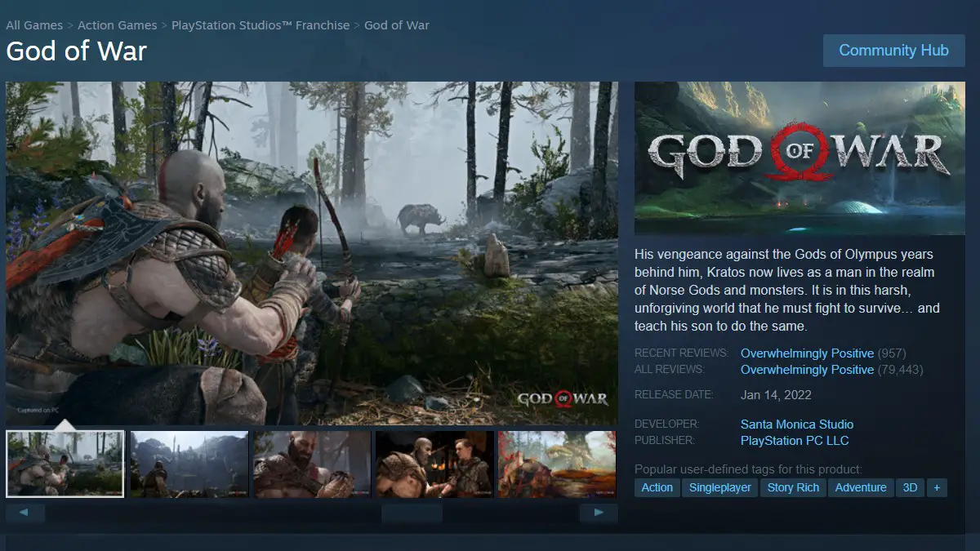Select the second dark landscape screenshot thumbnail
This screenshot has height=551, width=980.
tap(189, 464)
